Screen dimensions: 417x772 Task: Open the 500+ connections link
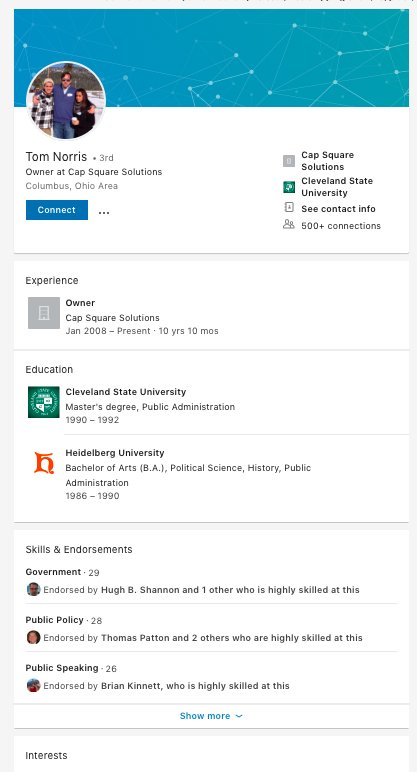pyautogui.click(x=341, y=226)
